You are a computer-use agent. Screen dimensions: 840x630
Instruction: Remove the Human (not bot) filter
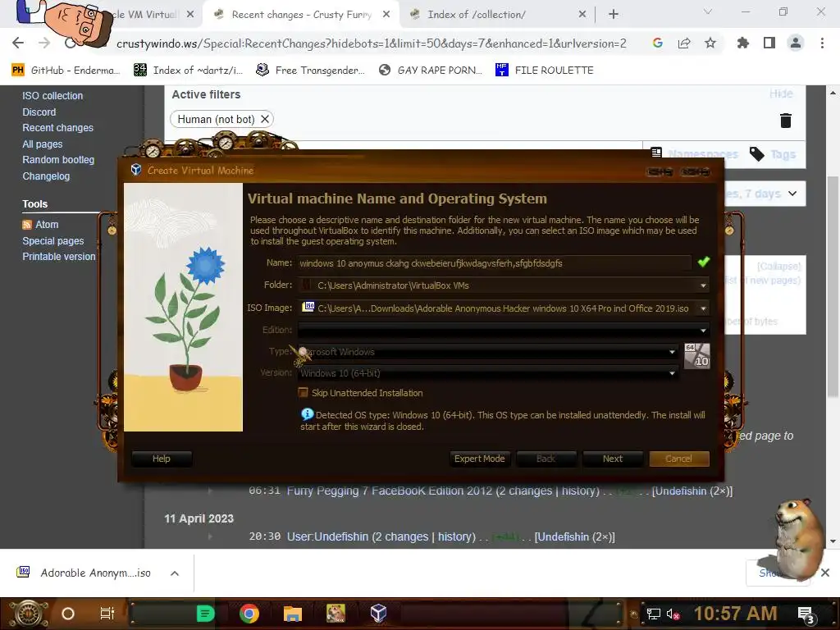click(265, 119)
